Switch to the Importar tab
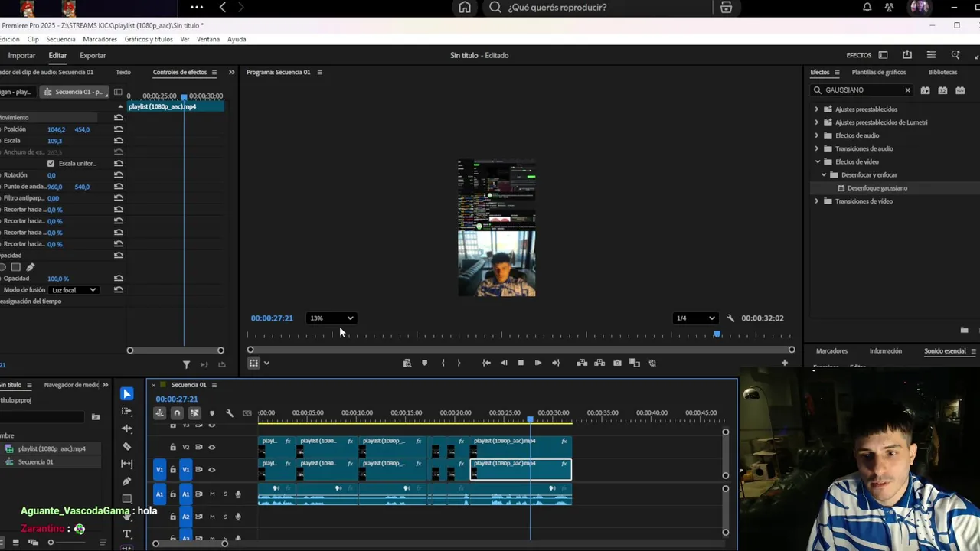Image resolution: width=980 pixels, height=551 pixels. (x=21, y=55)
